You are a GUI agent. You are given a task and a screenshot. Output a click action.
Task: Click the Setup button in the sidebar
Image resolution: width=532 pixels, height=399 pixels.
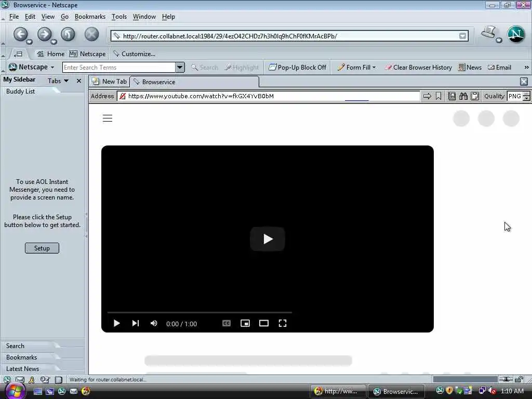pos(42,248)
